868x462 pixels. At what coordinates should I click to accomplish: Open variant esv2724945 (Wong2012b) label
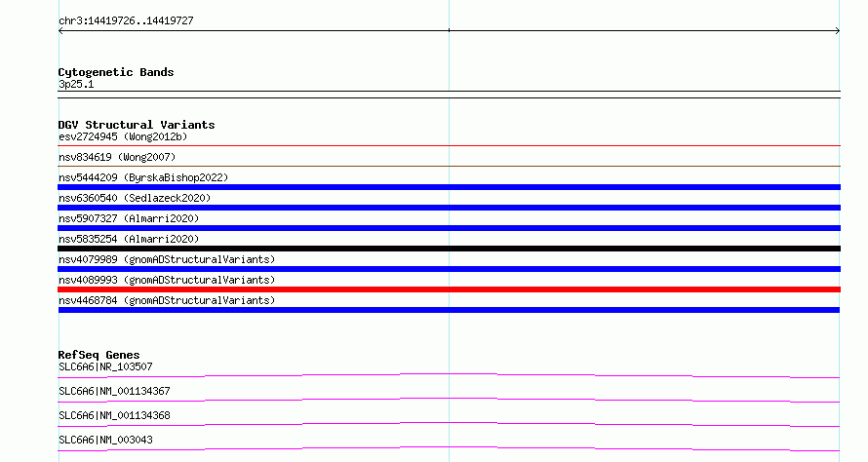123,136
